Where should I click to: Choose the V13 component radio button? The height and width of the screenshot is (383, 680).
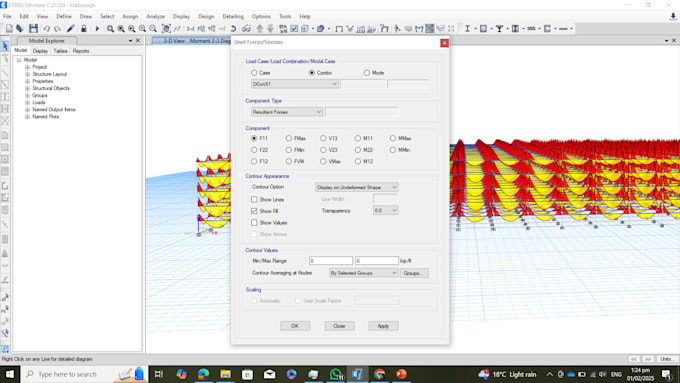(x=323, y=138)
